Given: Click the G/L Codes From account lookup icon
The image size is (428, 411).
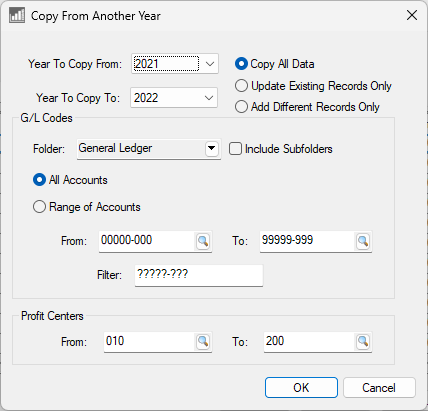Looking at the screenshot, I should point(203,241).
